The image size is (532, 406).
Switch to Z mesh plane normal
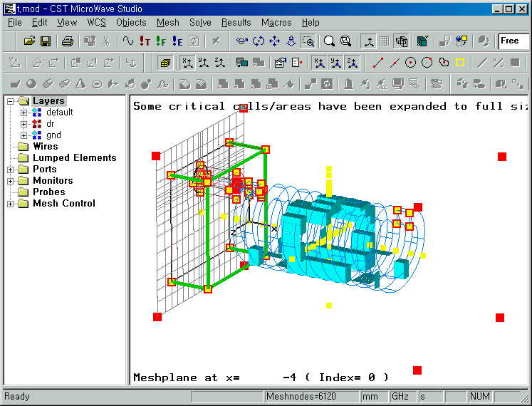[x=220, y=63]
